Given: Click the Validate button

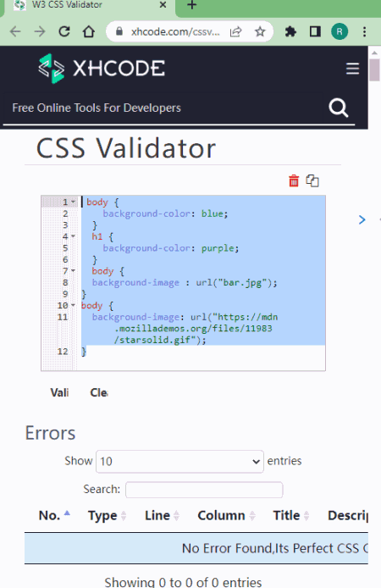Looking at the screenshot, I should coord(59,392).
